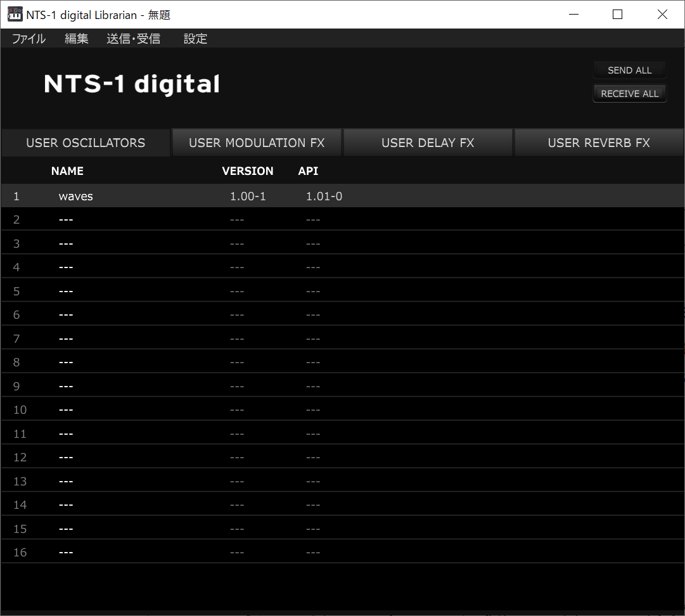The height and width of the screenshot is (616, 685).
Task: Open the 送信・受信 menu
Action: coord(133,39)
